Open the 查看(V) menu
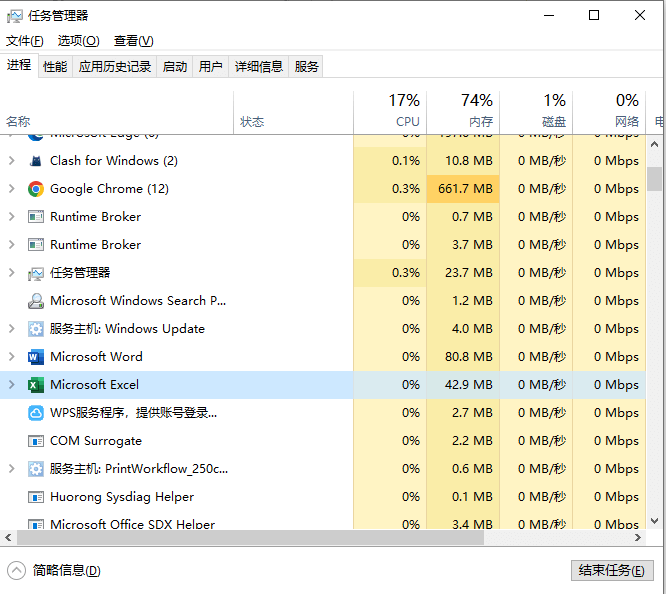 click(x=133, y=41)
